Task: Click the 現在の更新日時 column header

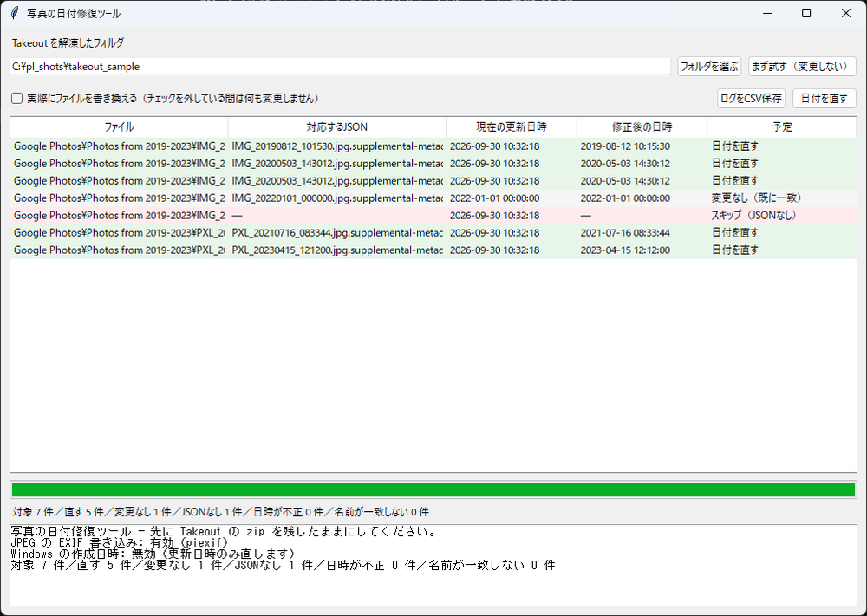Action: click(512, 127)
